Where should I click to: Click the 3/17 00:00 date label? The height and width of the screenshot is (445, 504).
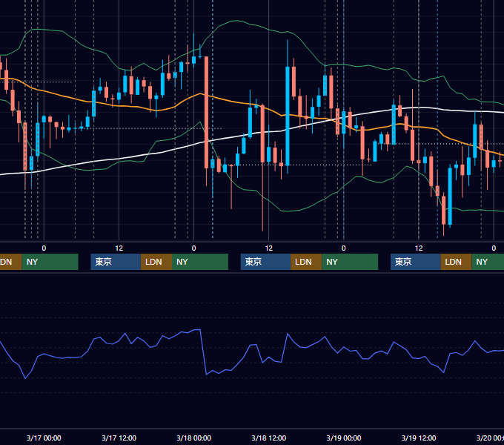44,438
